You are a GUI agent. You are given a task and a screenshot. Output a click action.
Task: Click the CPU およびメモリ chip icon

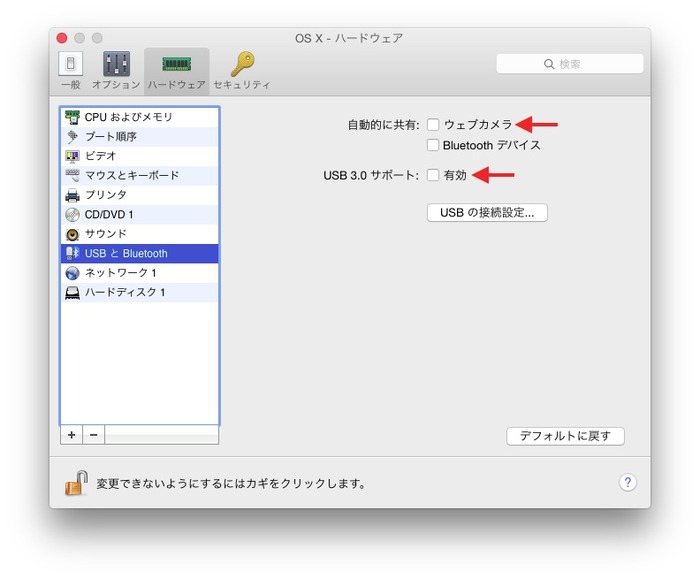pos(72,117)
